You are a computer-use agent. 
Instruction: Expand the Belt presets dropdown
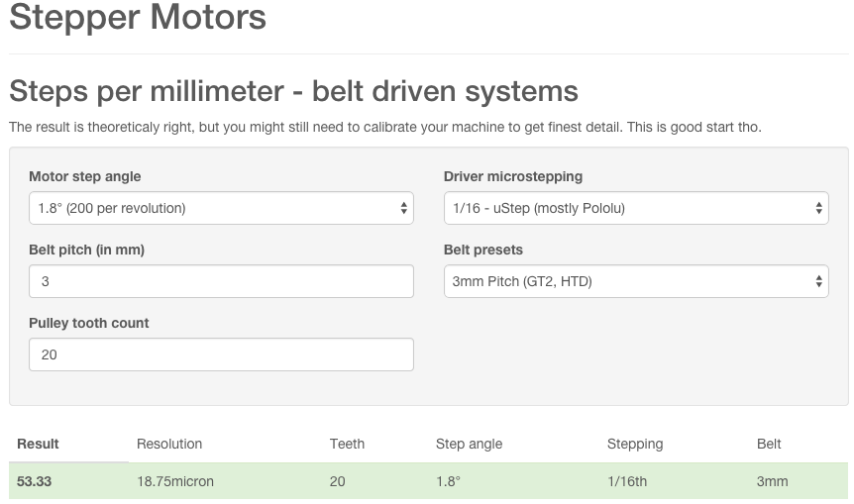[635, 281]
